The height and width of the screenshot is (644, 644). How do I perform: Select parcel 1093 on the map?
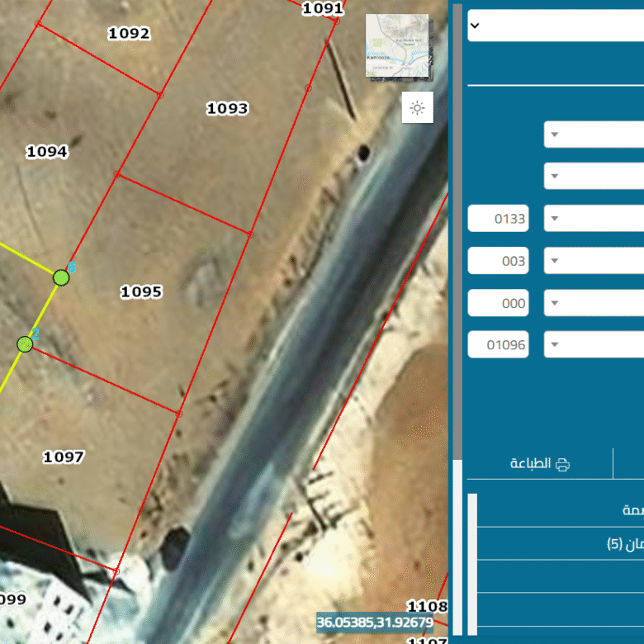pos(227,108)
